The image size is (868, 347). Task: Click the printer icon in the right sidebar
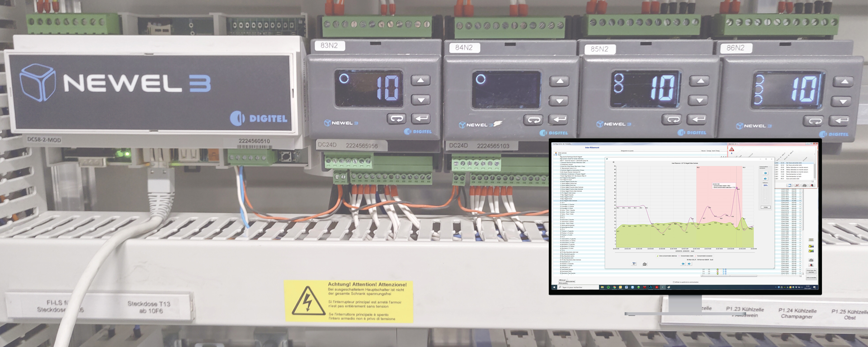[x=811, y=260]
